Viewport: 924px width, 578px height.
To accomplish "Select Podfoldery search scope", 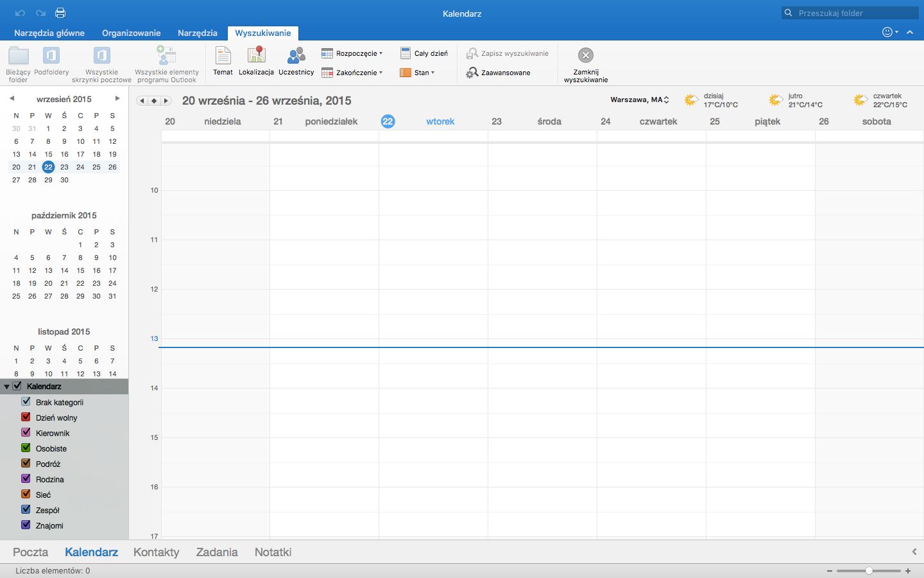I will coord(51,62).
